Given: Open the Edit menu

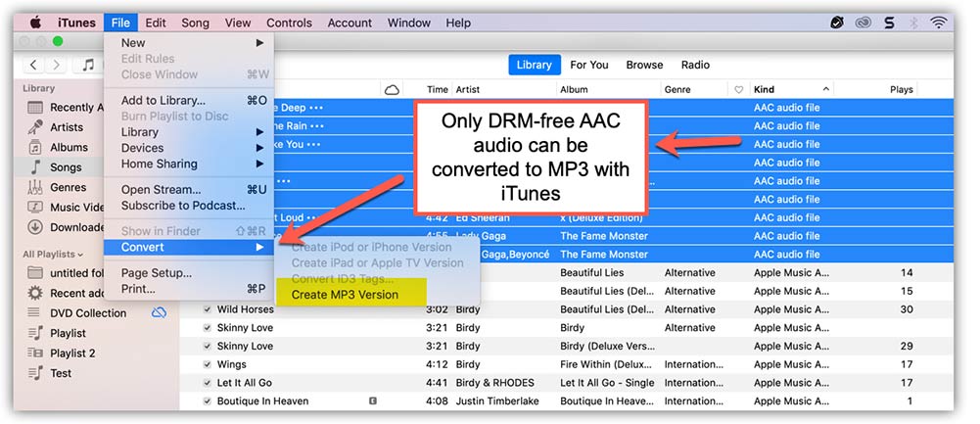Looking at the screenshot, I should point(156,24).
